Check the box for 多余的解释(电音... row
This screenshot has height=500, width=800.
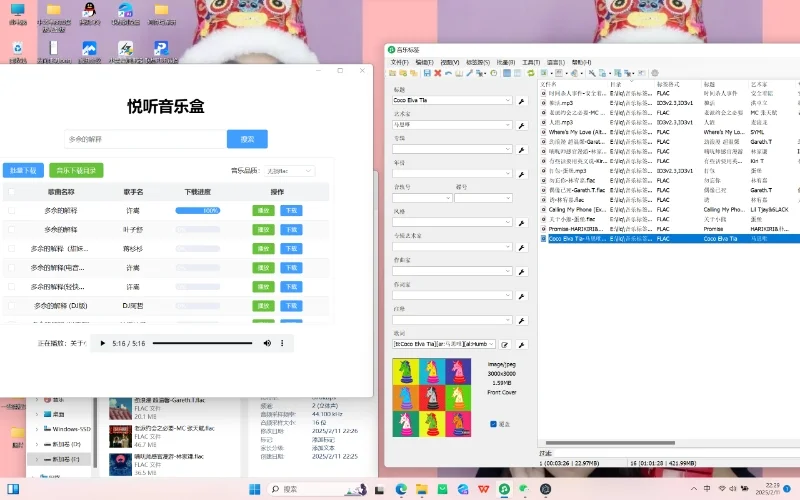(x=11, y=267)
